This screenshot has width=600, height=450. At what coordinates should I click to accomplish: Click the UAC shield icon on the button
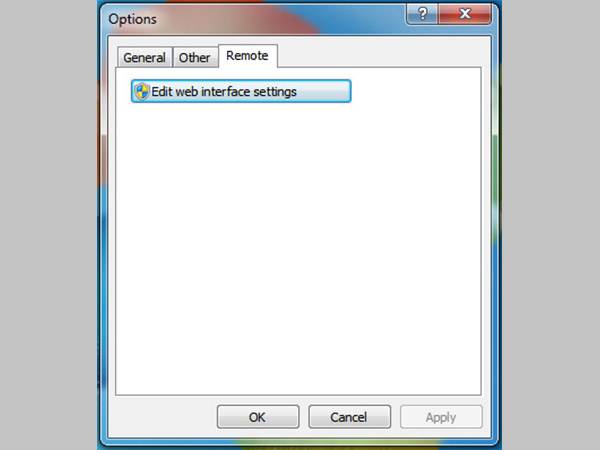[x=142, y=91]
